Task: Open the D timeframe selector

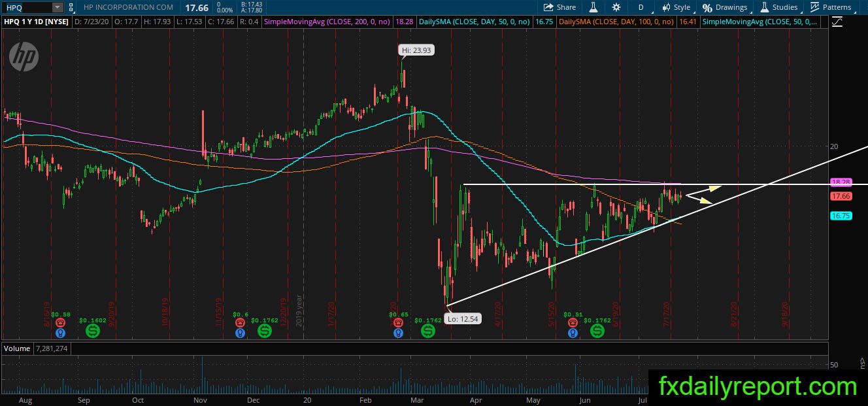Action: point(641,7)
